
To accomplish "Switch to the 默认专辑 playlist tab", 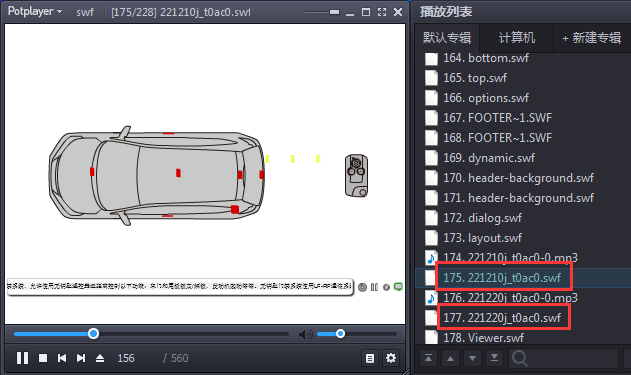I will [x=447, y=38].
